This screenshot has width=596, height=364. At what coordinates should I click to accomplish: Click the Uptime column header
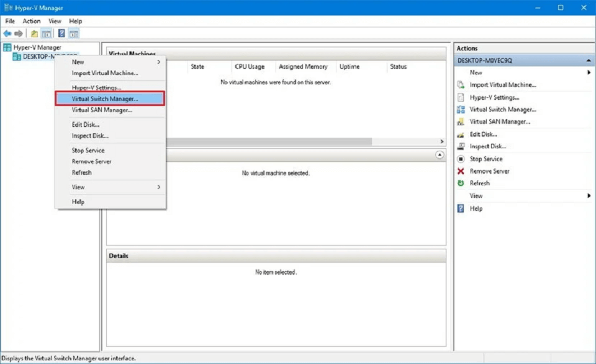pyautogui.click(x=361, y=66)
